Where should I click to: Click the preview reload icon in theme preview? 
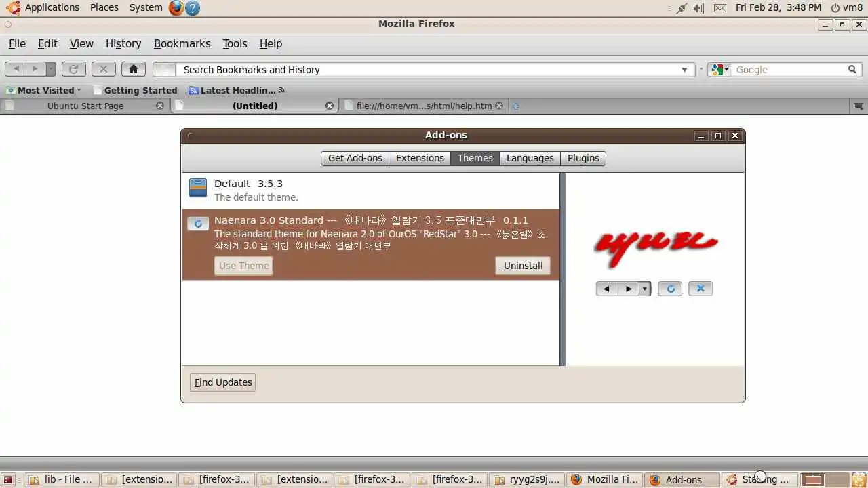pos(670,289)
